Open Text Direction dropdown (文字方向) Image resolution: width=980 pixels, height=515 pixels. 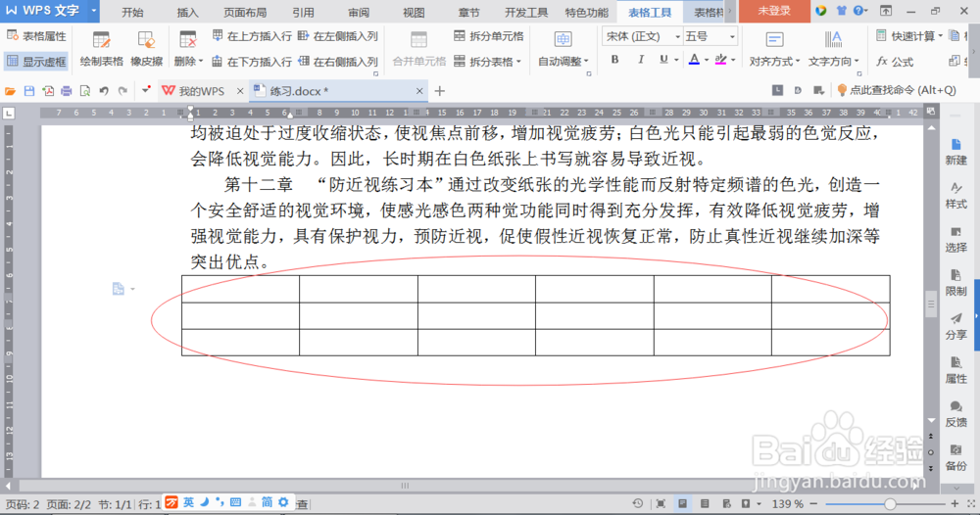(833, 49)
